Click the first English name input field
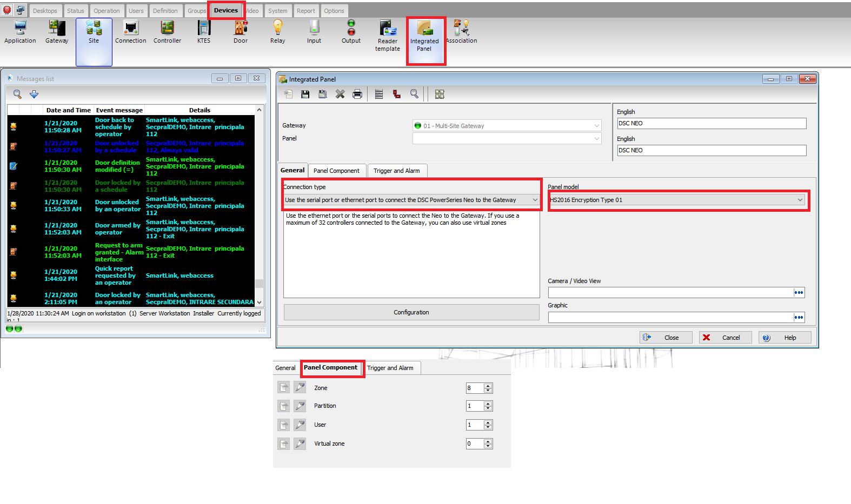Viewport: 851px width, 504px height. click(711, 124)
